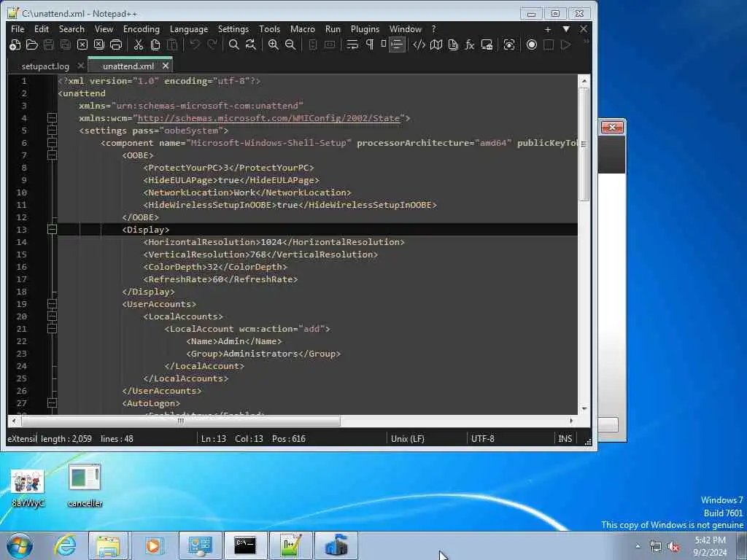Collapse the fold marker at line 27 AutoLogon
This screenshot has width=747, height=560.
52,403
